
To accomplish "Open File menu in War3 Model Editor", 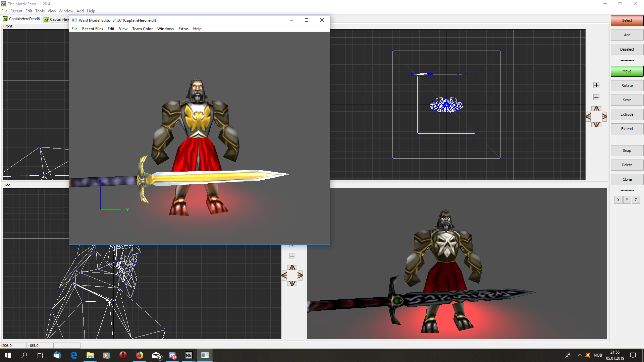I will click(x=74, y=29).
